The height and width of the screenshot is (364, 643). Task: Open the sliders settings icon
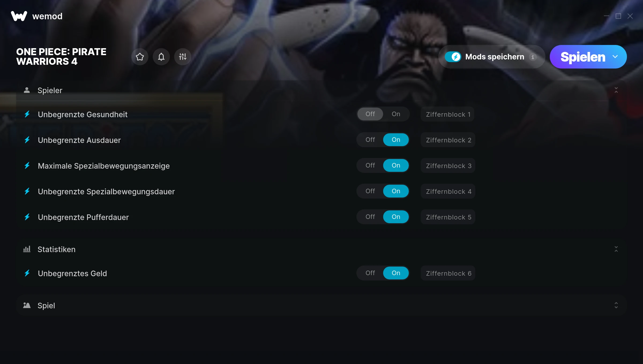pyautogui.click(x=183, y=57)
